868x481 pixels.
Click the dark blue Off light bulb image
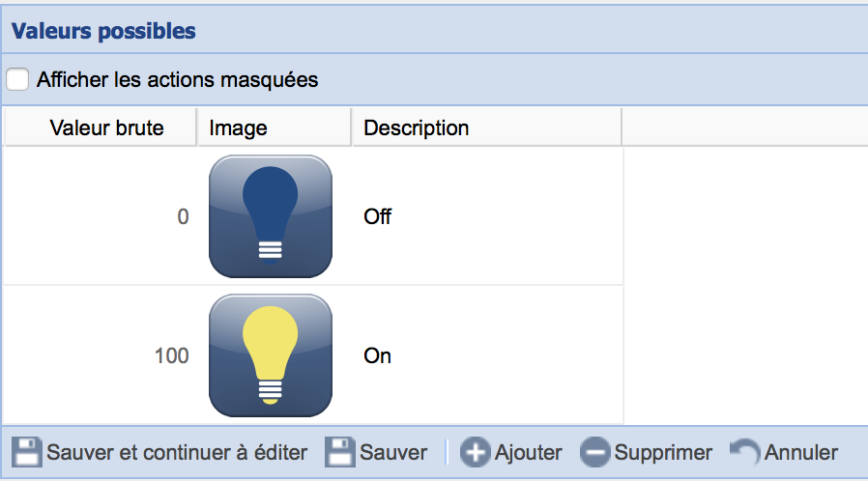(x=271, y=216)
